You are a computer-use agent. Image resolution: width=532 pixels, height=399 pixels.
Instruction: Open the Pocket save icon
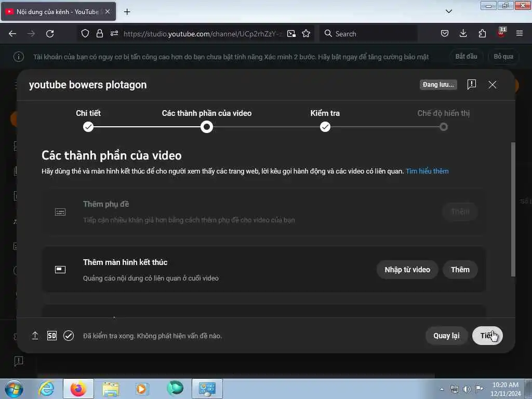click(445, 33)
